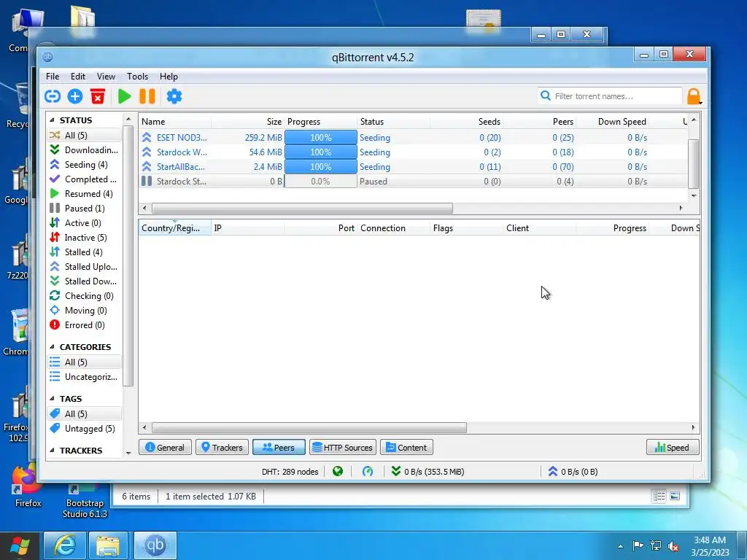Switch to the Content tab
Screen dimensions: 747x560
pos(406,448)
